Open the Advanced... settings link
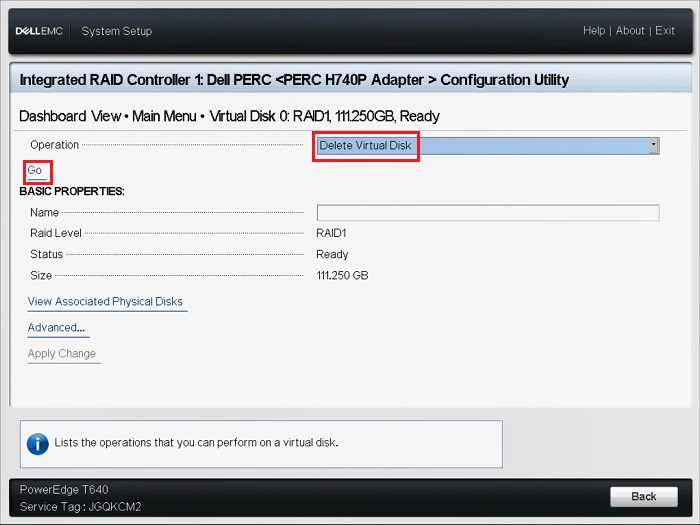 pyautogui.click(x=56, y=327)
